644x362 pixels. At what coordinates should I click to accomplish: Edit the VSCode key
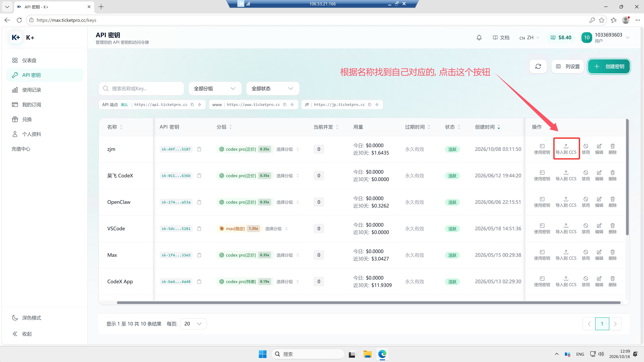click(599, 229)
